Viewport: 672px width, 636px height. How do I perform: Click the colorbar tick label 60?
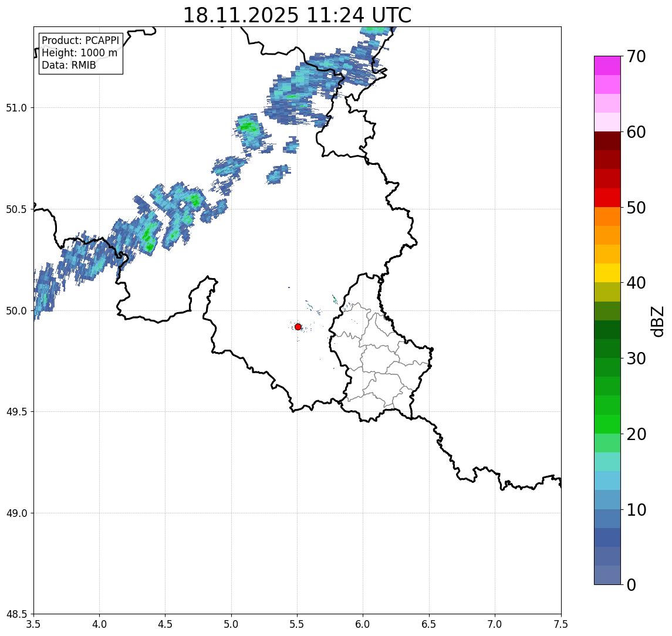click(x=636, y=132)
